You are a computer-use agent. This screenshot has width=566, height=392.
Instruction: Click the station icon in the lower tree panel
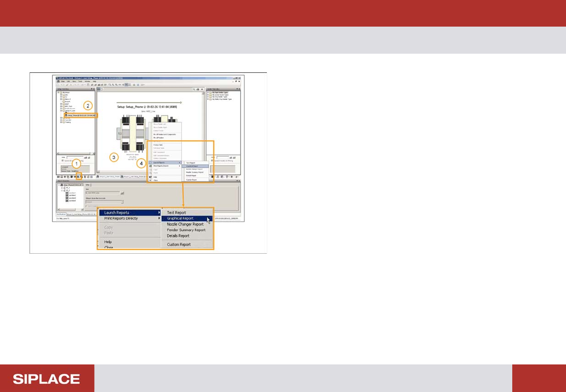point(67,193)
